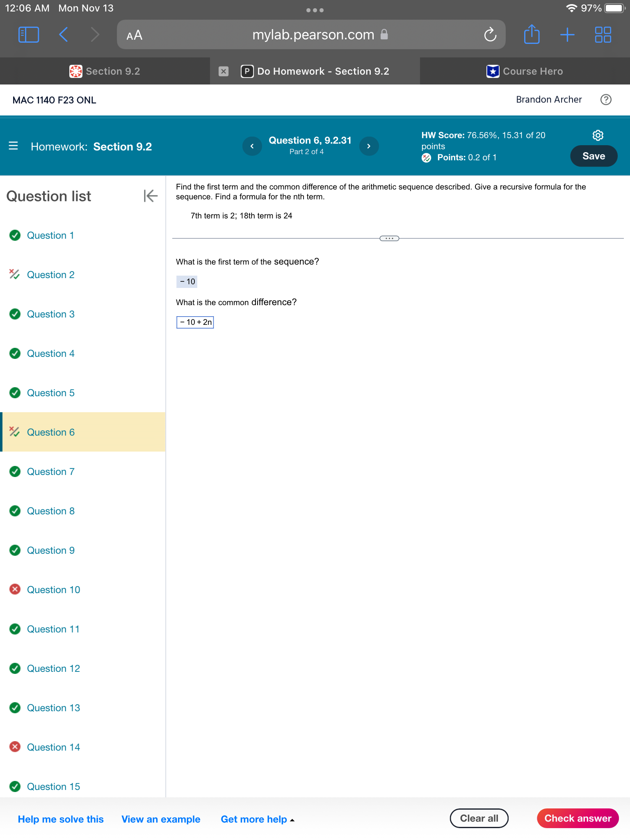Open Question 9

pos(51,550)
